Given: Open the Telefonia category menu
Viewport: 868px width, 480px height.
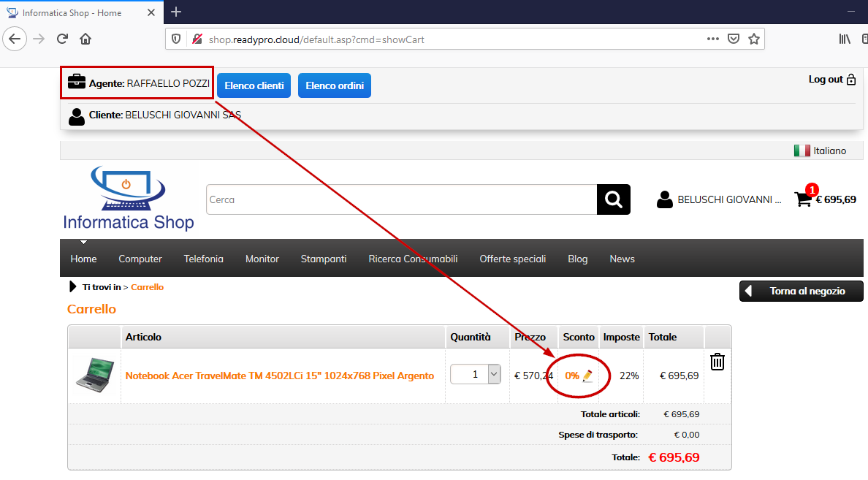Looking at the screenshot, I should pyautogui.click(x=204, y=259).
